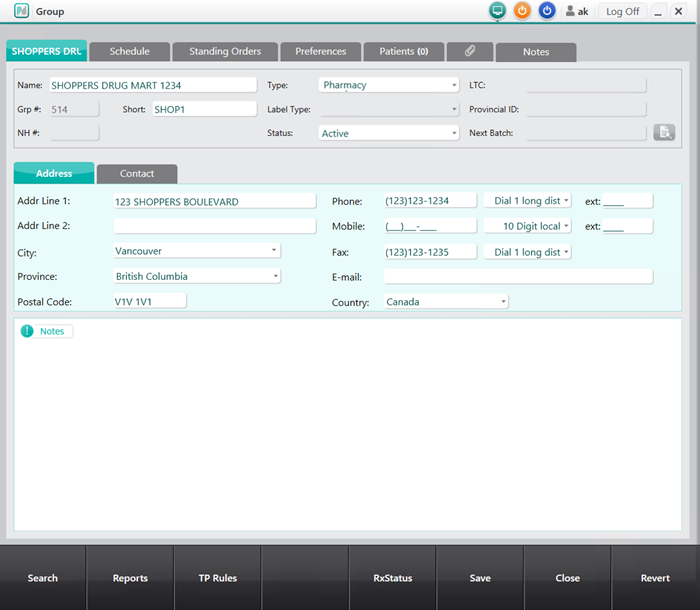
Task: Switch to the top Notes tab
Action: (536, 52)
